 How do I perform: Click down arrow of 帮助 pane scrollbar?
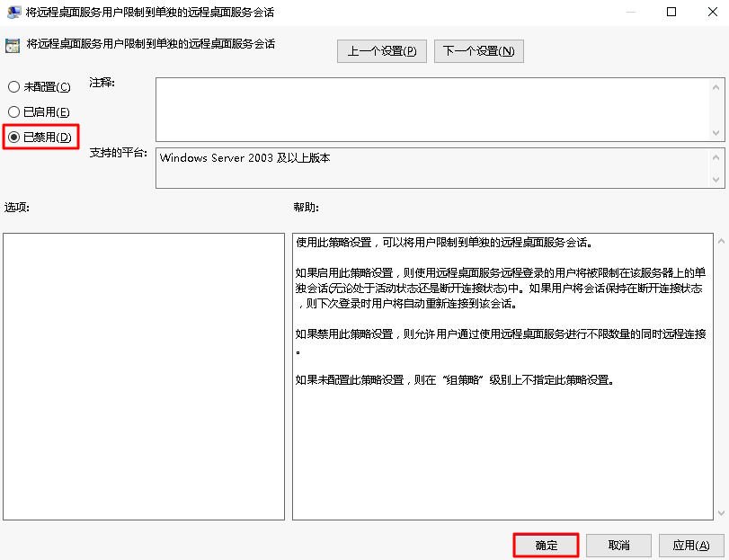[719, 511]
